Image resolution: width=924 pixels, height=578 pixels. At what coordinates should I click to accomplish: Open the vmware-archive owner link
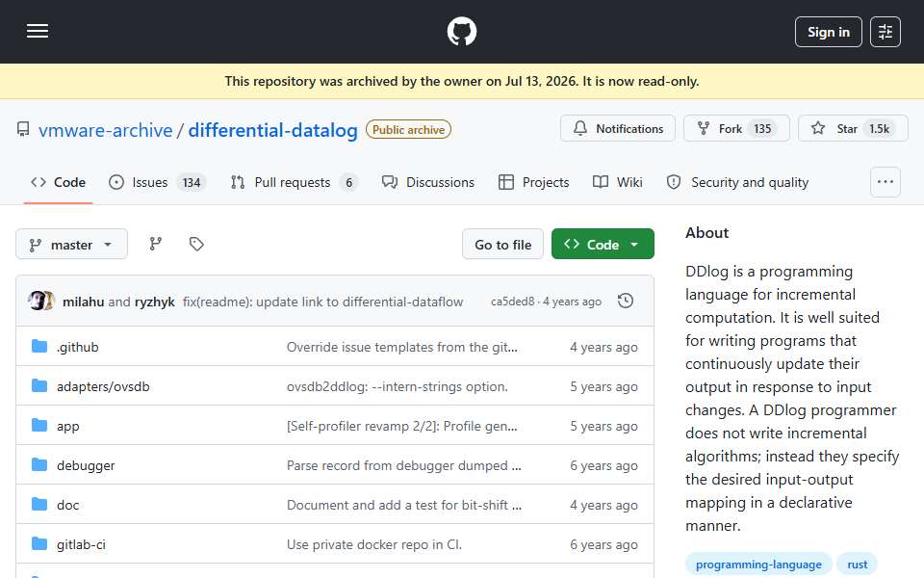[106, 130]
